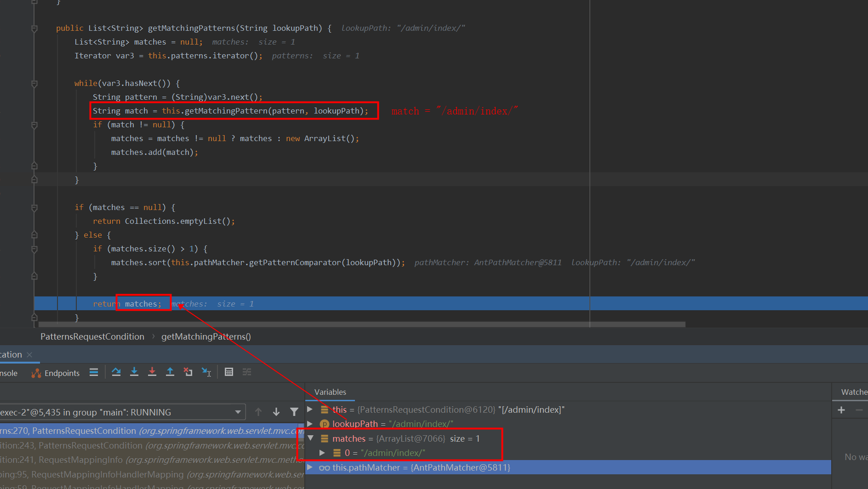Select stack frame 241 RequestMappingInfo
The image size is (868, 489).
coord(152,460)
